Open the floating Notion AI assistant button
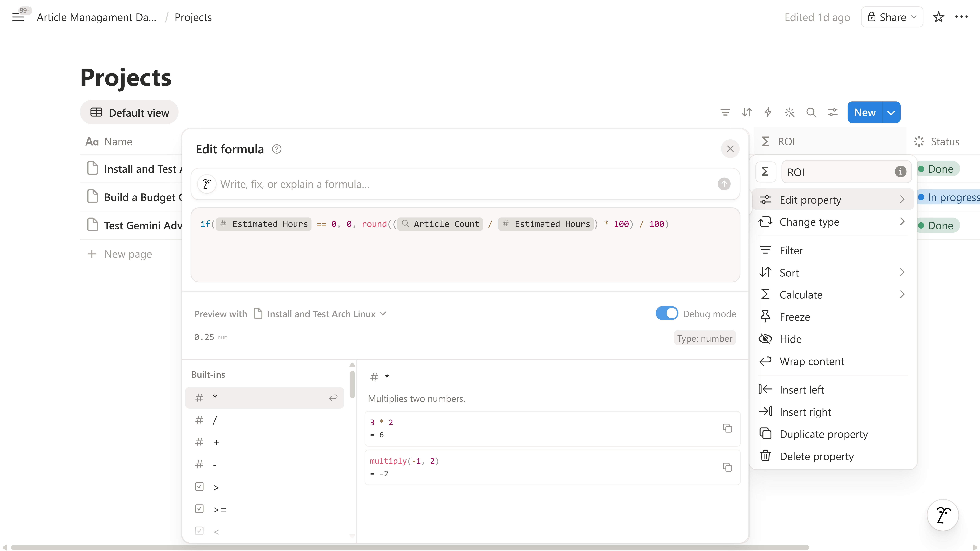980x551 pixels. pos(943,515)
